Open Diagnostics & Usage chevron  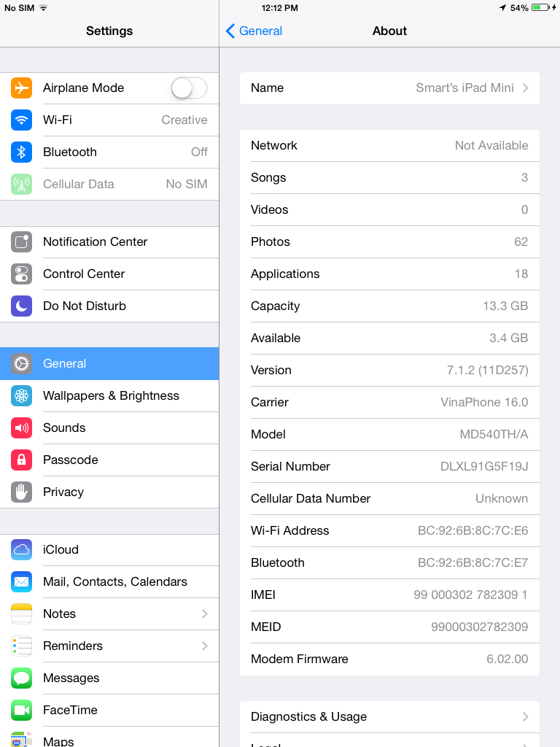coord(525,716)
